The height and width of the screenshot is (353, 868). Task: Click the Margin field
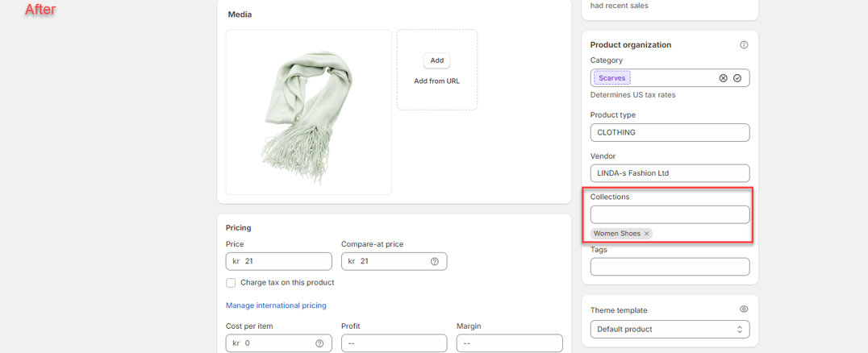(x=509, y=343)
